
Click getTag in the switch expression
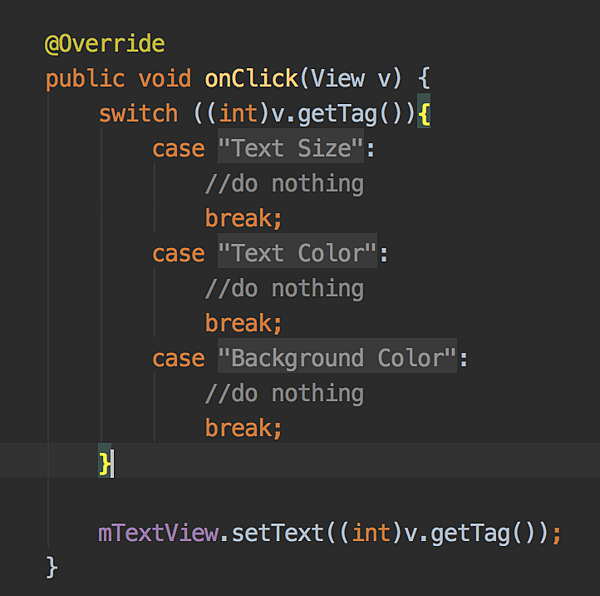click(x=337, y=114)
